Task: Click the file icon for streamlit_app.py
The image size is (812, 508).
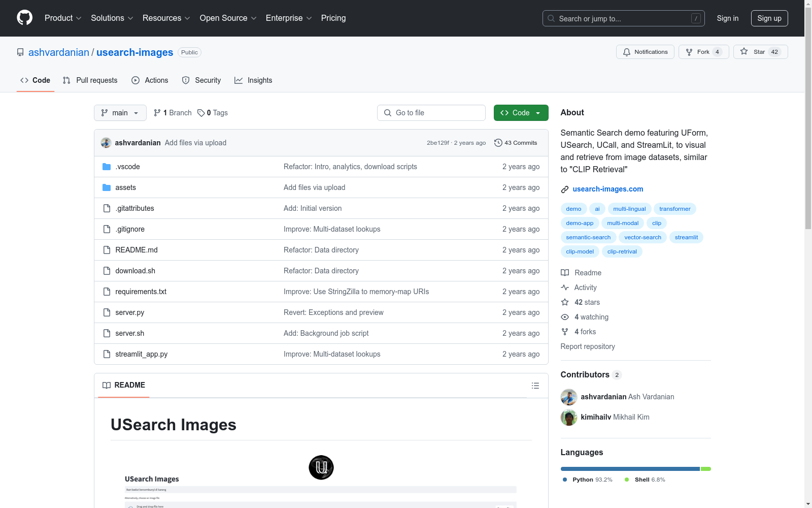Action: [107, 354]
